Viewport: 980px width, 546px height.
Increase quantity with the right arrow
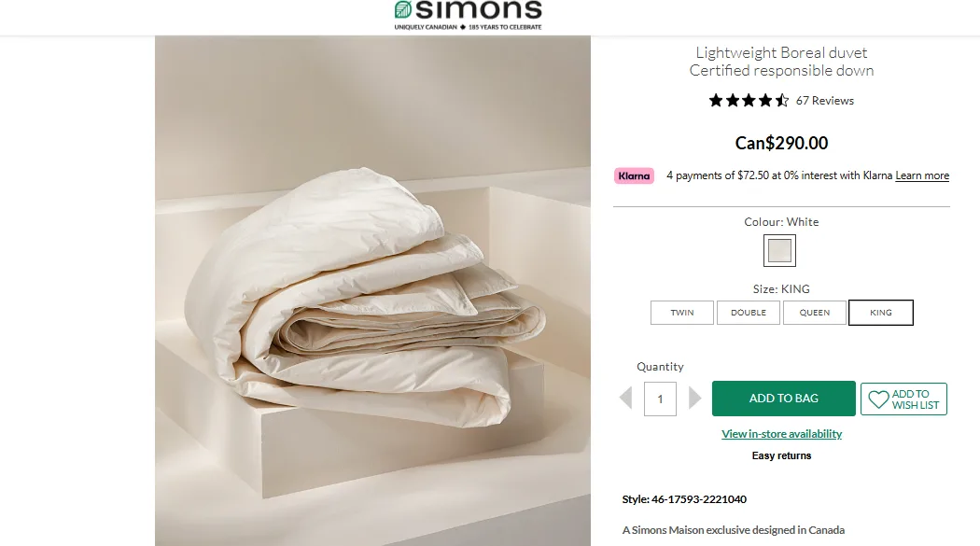pos(694,399)
